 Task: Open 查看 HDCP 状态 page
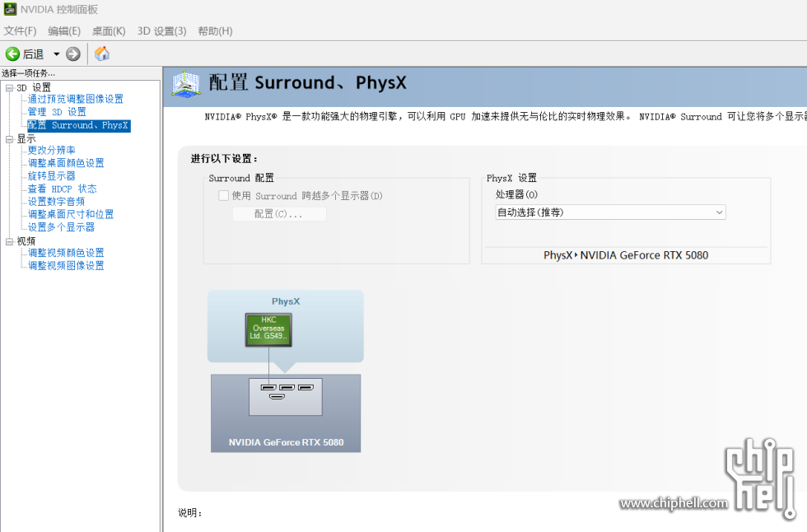tap(63, 189)
